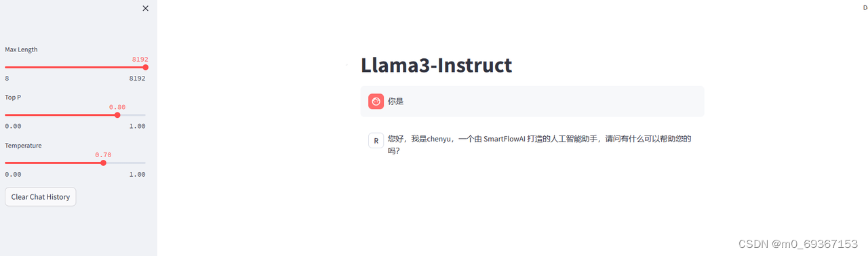Click the 0.70 value above Temperature slider
Viewport: 868px width, 256px height.
[x=103, y=155]
